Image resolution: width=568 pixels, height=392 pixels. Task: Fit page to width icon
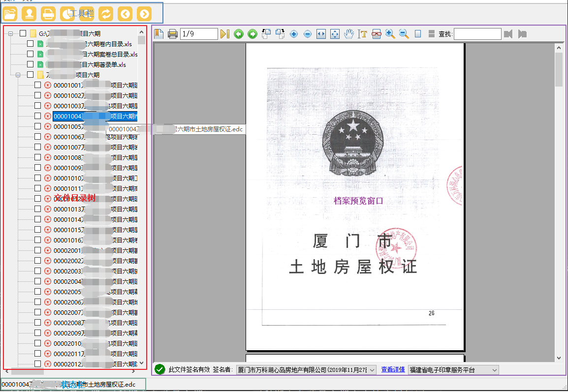(x=321, y=34)
